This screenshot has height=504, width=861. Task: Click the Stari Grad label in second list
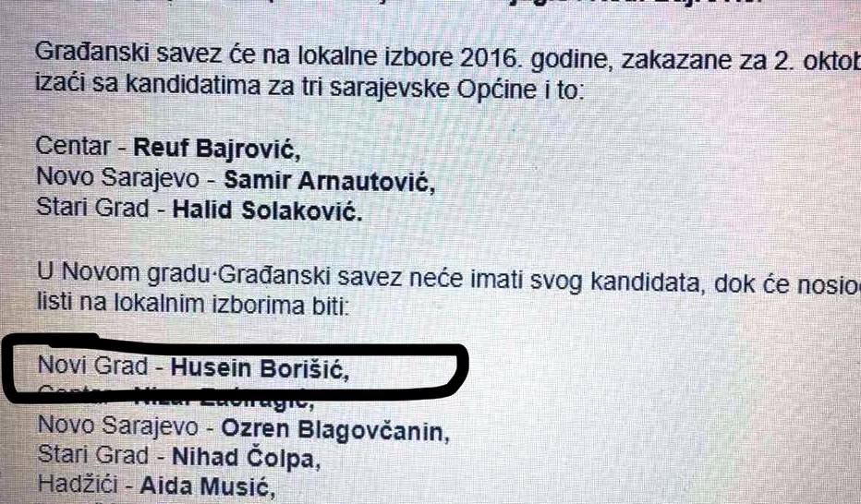tap(93, 455)
